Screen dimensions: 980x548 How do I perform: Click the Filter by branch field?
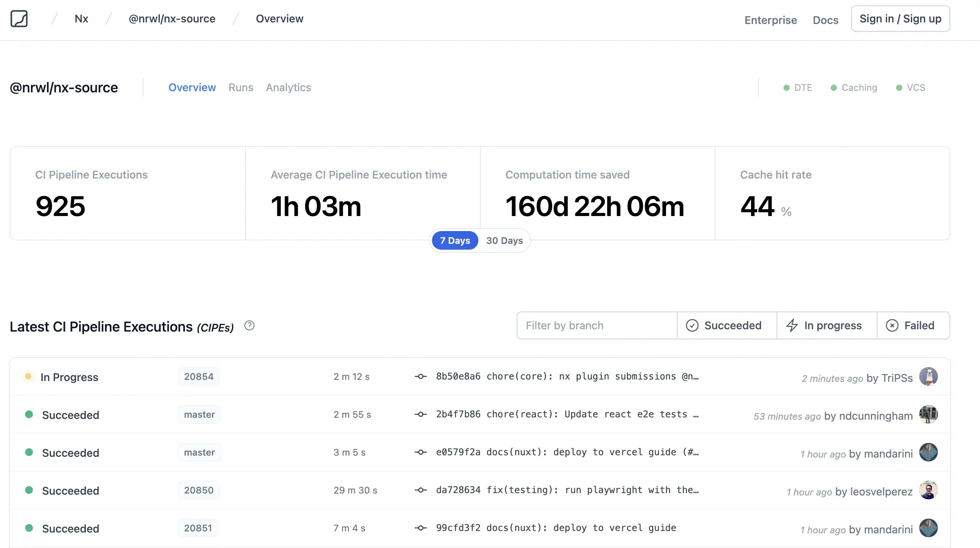(x=597, y=325)
